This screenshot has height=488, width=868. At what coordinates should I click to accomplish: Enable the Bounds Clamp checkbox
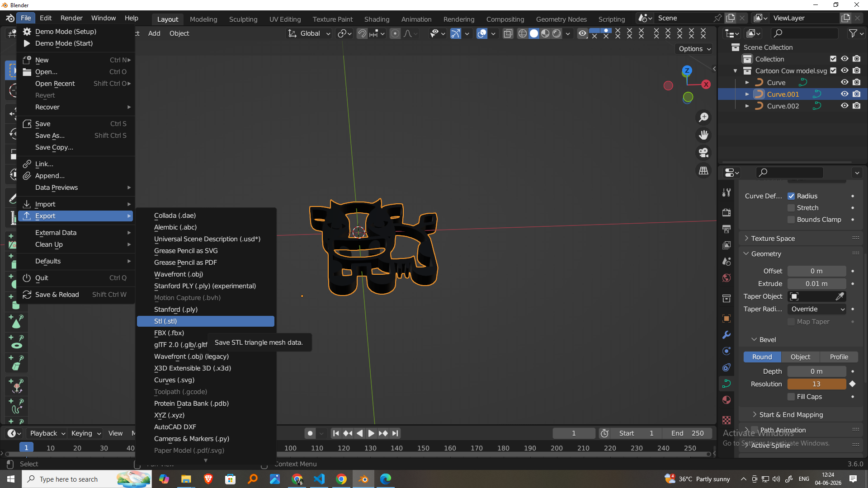point(791,220)
